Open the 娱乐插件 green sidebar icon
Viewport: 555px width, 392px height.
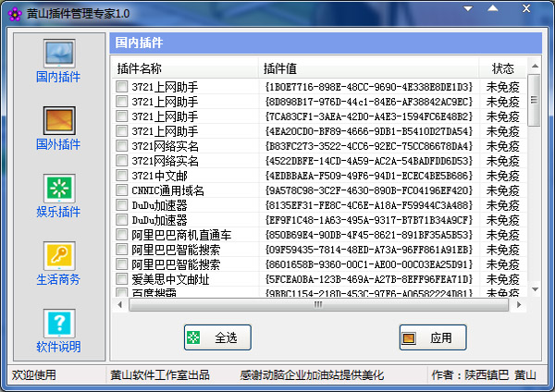point(59,189)
